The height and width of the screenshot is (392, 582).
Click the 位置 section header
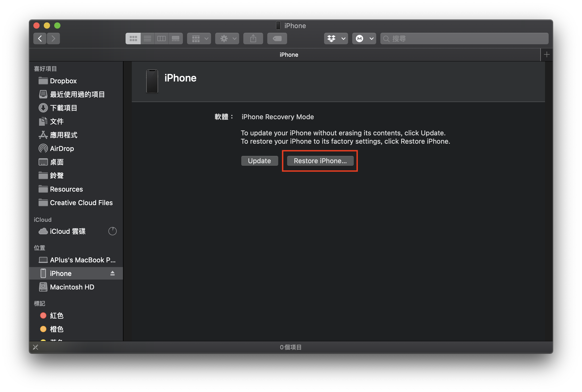40,248
